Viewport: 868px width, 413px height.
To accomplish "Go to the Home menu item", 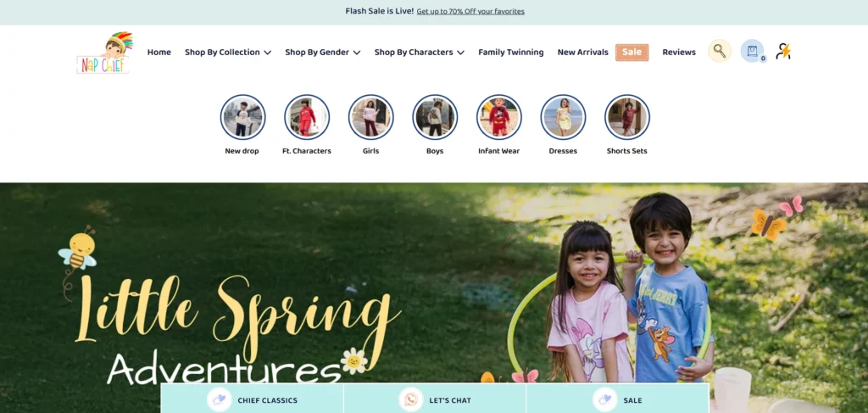I will click(159, 52).
